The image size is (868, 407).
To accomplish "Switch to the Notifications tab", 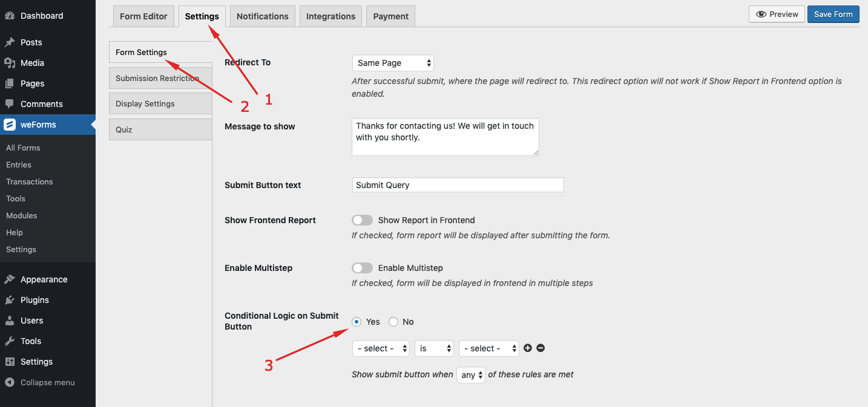I will click(262, 16).
